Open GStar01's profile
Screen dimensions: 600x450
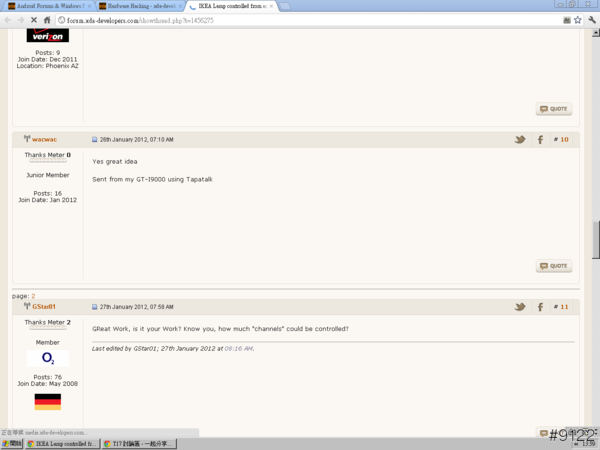[x=44, y=307]
